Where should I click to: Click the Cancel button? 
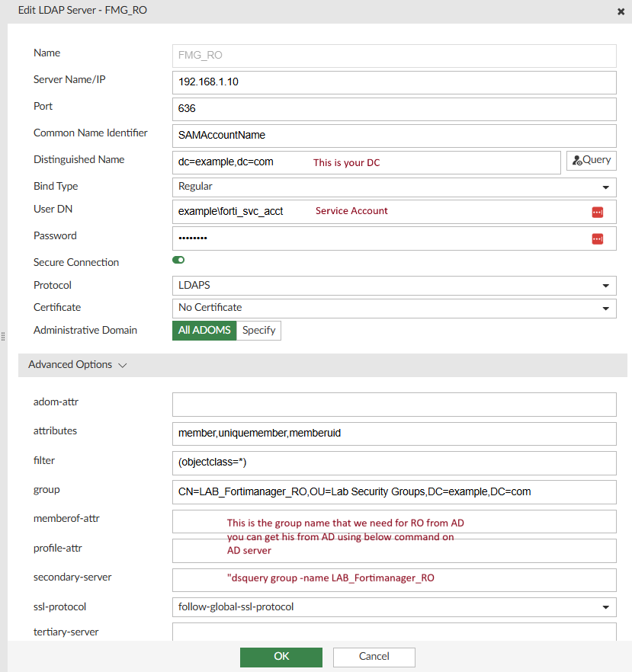(x=374, y=657)
